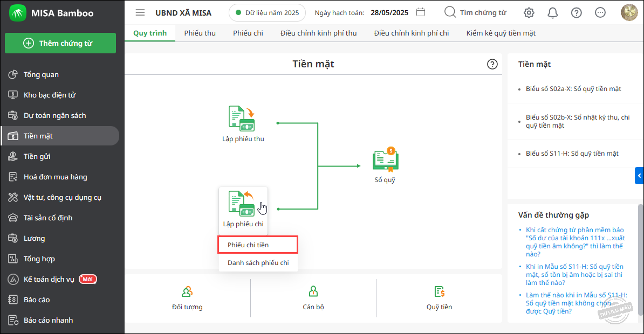Click the top bar help question icon
The image size is (644, 334).
pyautogui.click(x=576, y=13)
